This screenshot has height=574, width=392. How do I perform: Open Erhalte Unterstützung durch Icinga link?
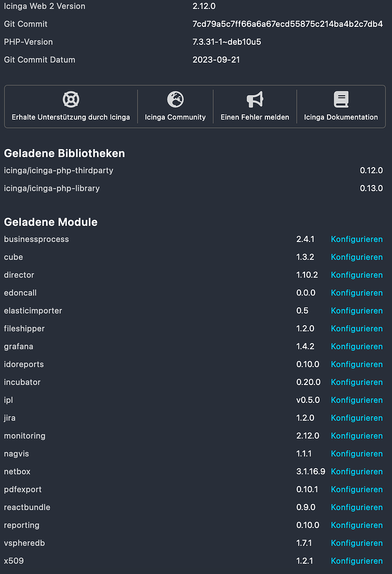[x=71, y=117]
